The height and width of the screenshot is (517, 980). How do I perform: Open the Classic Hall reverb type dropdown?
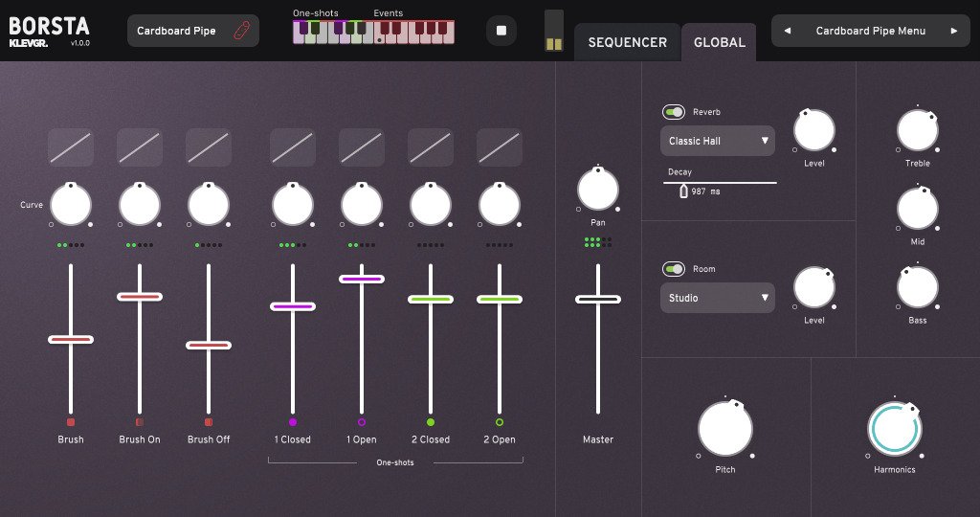coord(718,141)
